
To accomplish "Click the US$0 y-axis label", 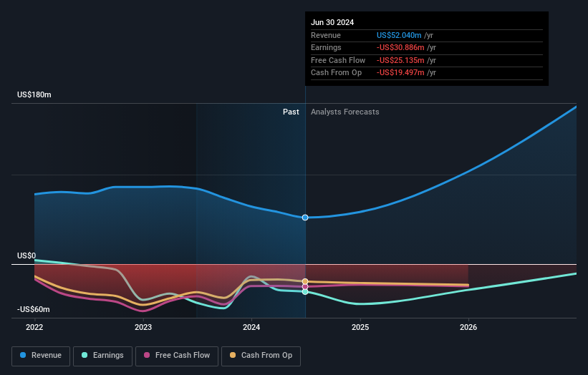I will click(26, 255).
